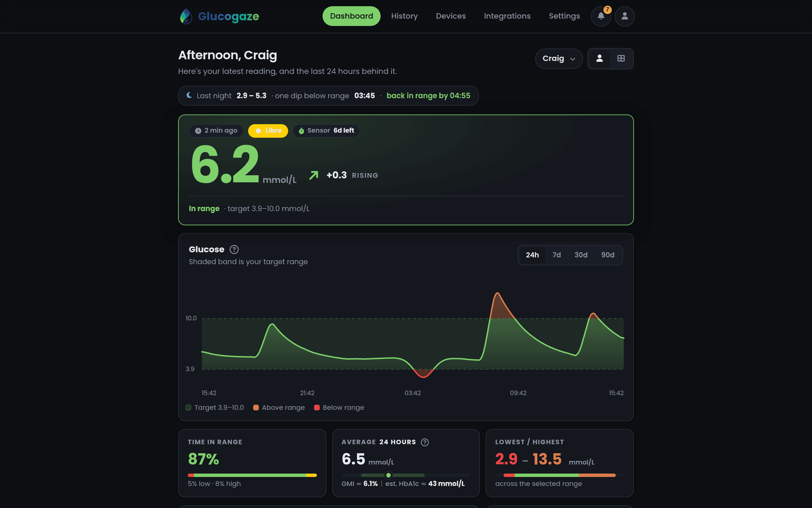Click the 'In range' status label
This screenshot has width=812, height=508.
pos(204,209)
